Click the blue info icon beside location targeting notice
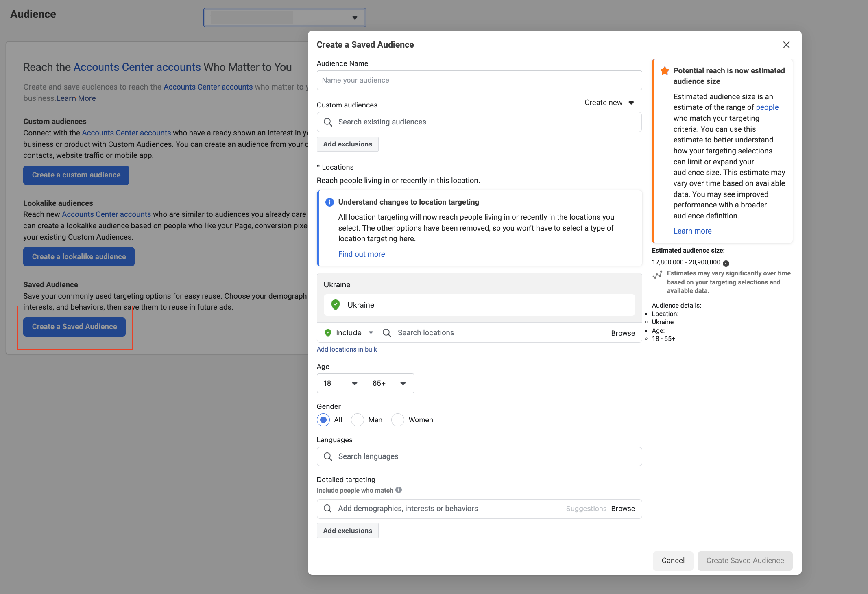 click(329, 202)
